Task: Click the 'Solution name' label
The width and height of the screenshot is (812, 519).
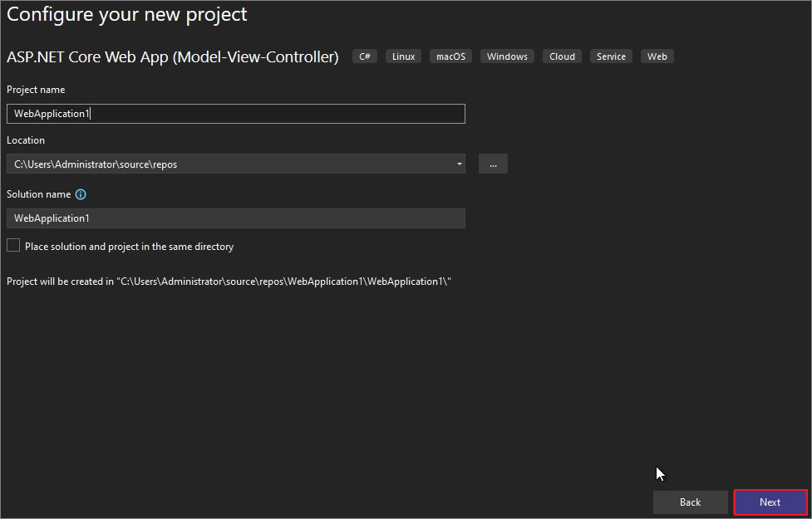Action: [39, 194]
